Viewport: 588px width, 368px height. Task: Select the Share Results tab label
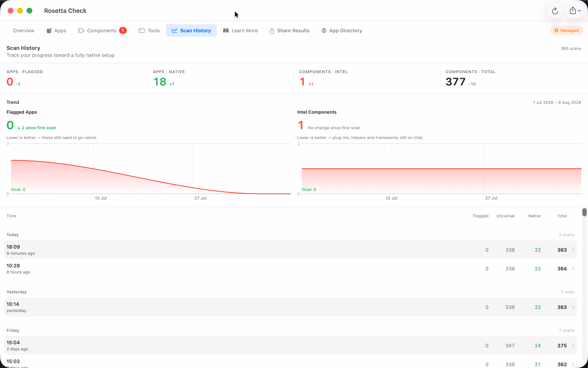pyautogui.click(x=293, y=31)
